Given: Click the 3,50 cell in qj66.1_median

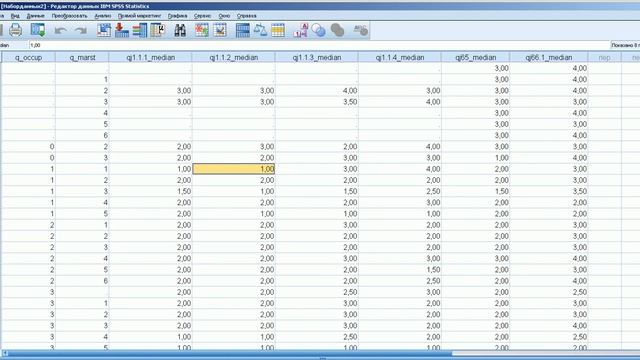Looking at the screenshot, I should [x=549, y=191].
